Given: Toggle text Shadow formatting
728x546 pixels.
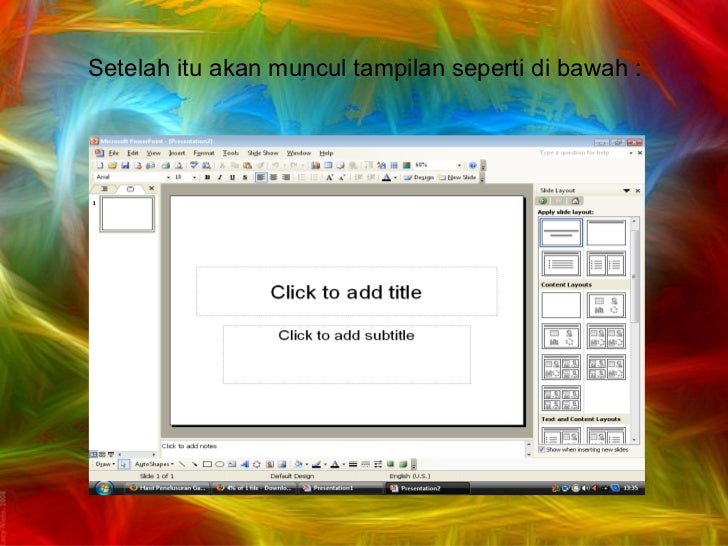Looking at the screenshot, I should pyautogui.click(x=245, y=177).
